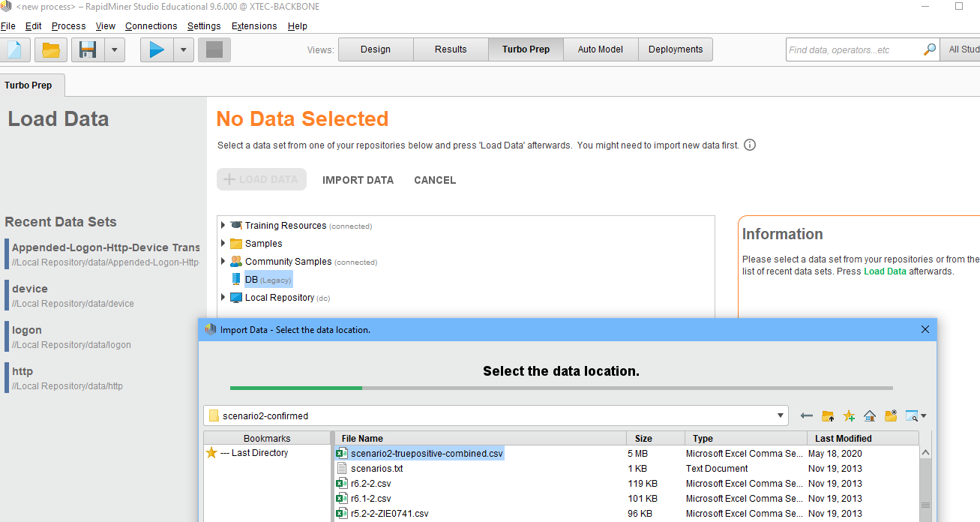Open the file view options dropdown
The image size is (980, 522).
tap(916, 415)
